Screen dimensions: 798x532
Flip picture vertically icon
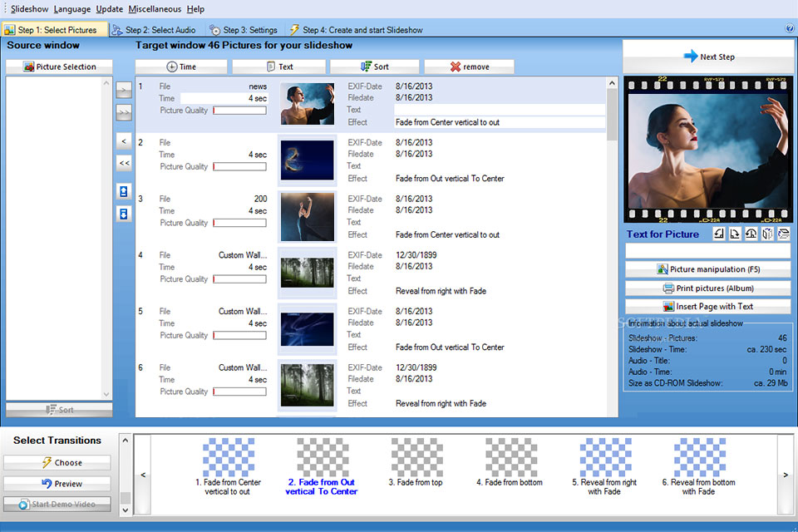tap(784, 234)
